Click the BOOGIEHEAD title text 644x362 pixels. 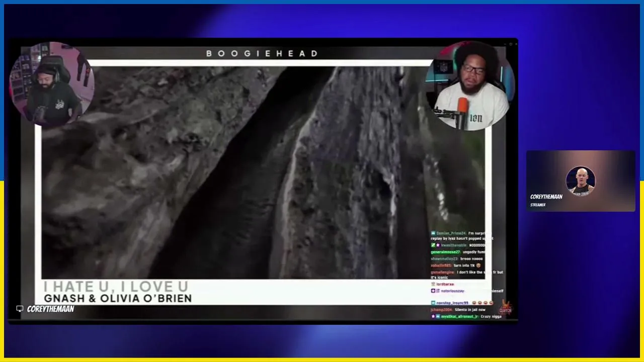point(262,53)
